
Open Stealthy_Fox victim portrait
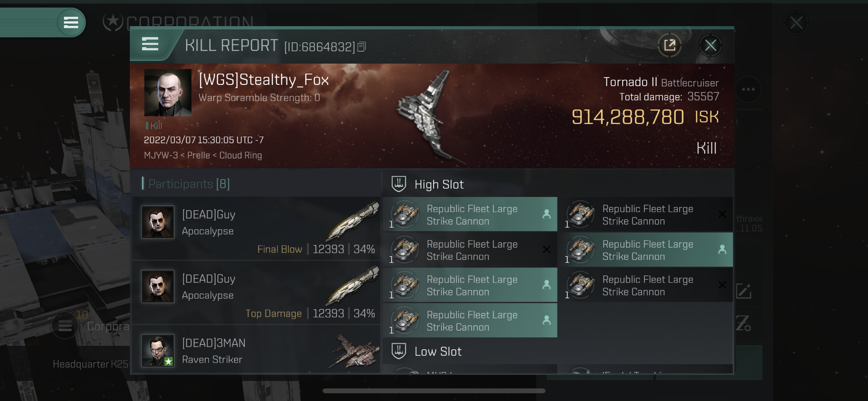tap(168, 93)
